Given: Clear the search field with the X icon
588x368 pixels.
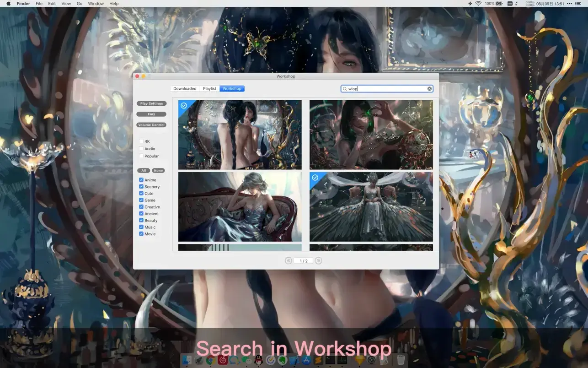Looking at the screenshot, I should (429, 89).
